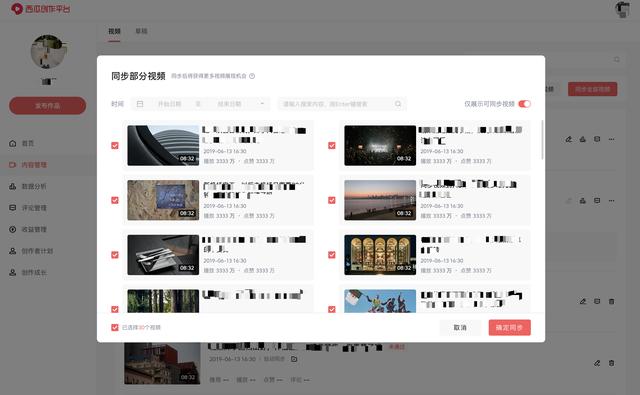Uncheck the sunset waterfront video checkbox
This screenshot has width=640, height=395.
[x=332, y=200]
